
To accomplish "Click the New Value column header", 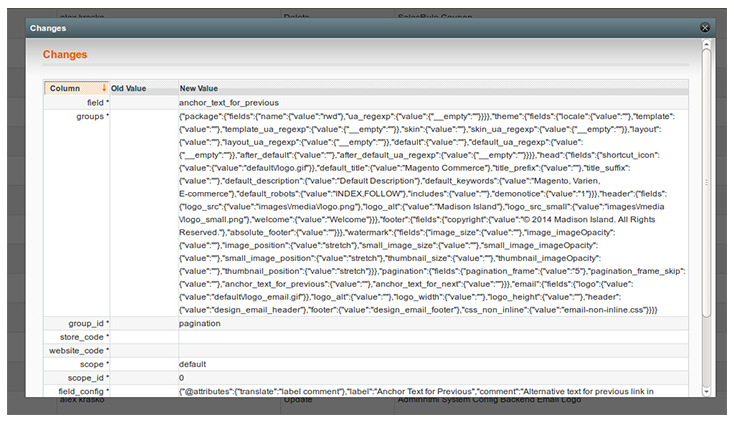I will coord(198,88).
